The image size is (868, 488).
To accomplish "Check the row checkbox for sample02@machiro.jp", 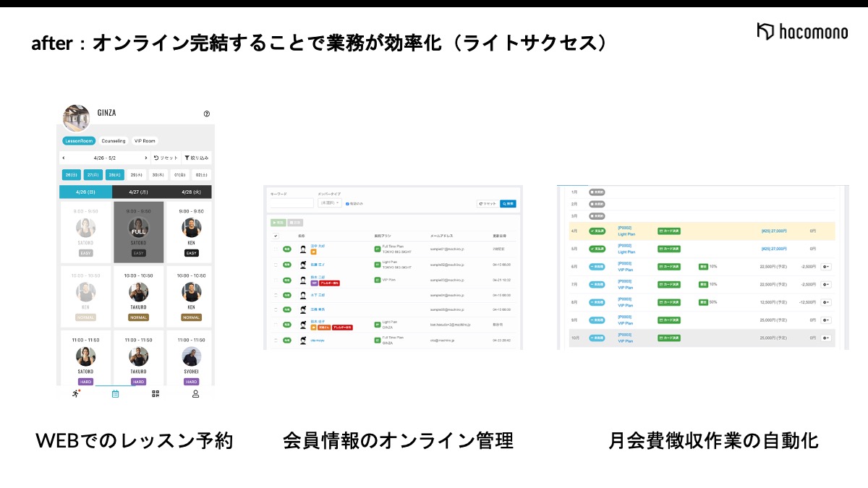I will point(276,265).
